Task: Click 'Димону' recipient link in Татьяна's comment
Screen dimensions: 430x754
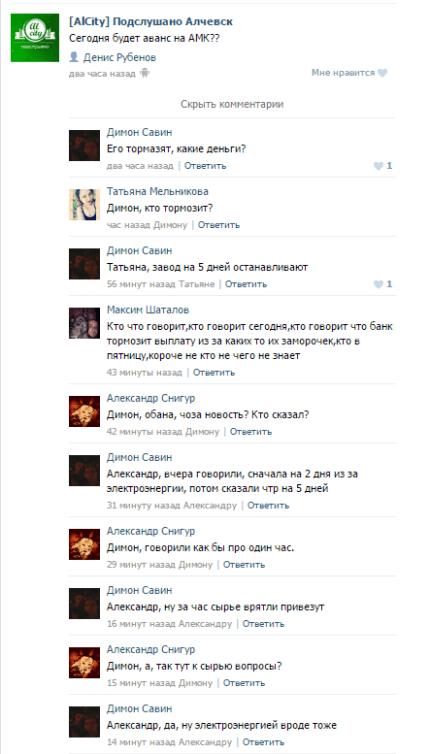Action: 170,225
